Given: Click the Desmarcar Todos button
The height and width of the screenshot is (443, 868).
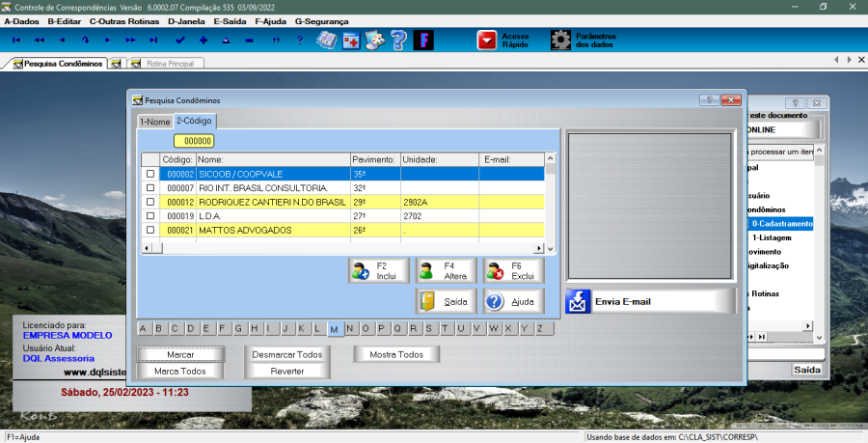Looking at the screenshot, I should pos(287,354).
